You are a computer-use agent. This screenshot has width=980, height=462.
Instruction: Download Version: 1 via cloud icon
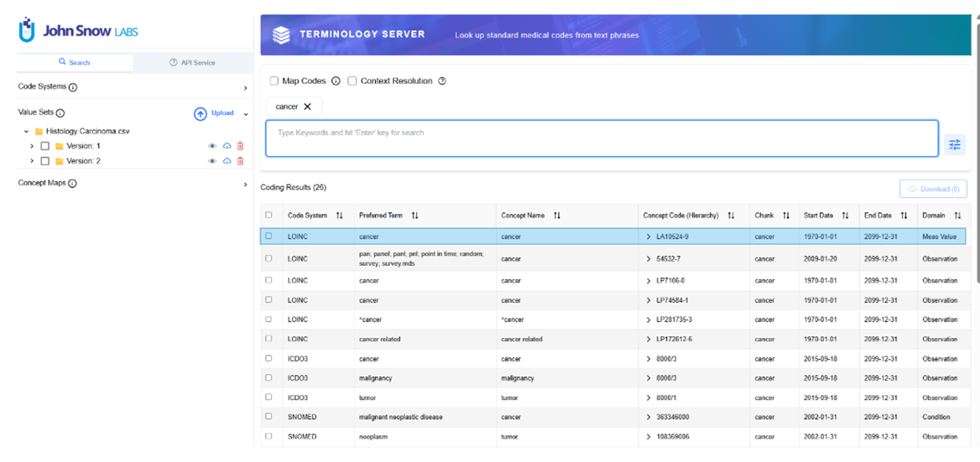coord(227,146)
